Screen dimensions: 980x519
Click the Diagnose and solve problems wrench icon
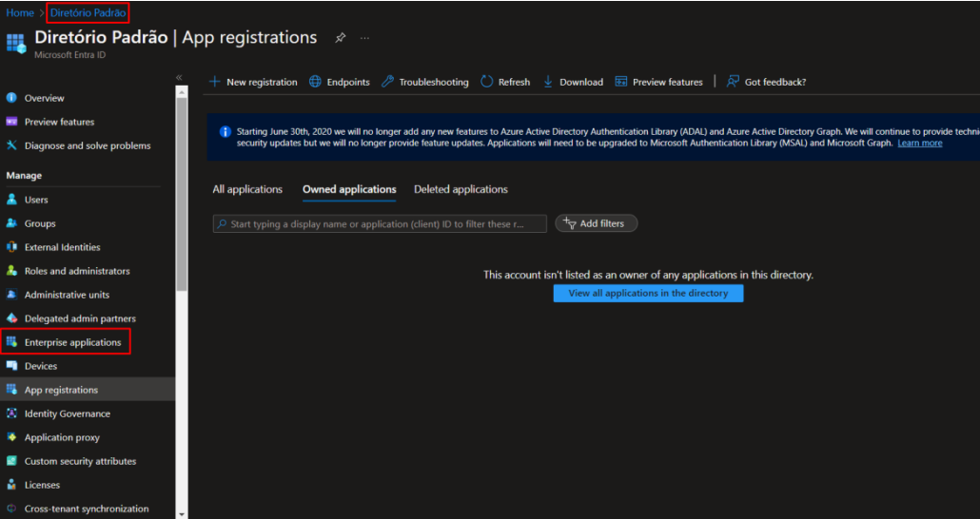click(11, 145)
